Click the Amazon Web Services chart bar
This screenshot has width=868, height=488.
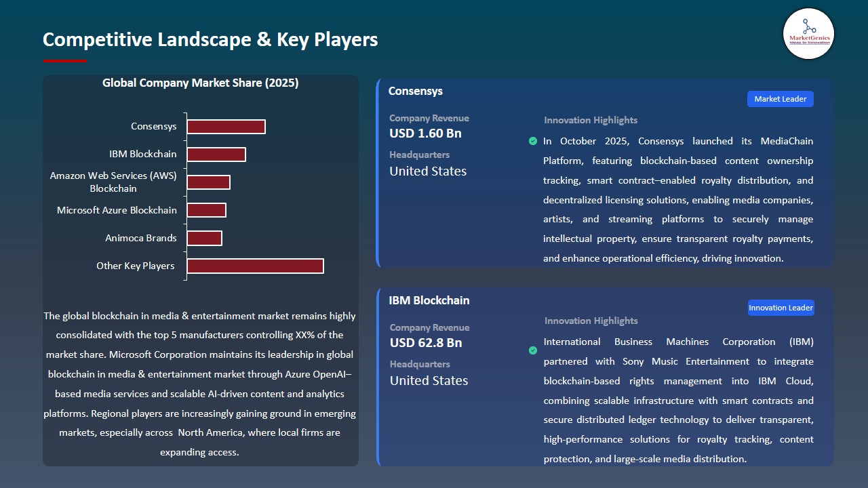coord(208,182)
